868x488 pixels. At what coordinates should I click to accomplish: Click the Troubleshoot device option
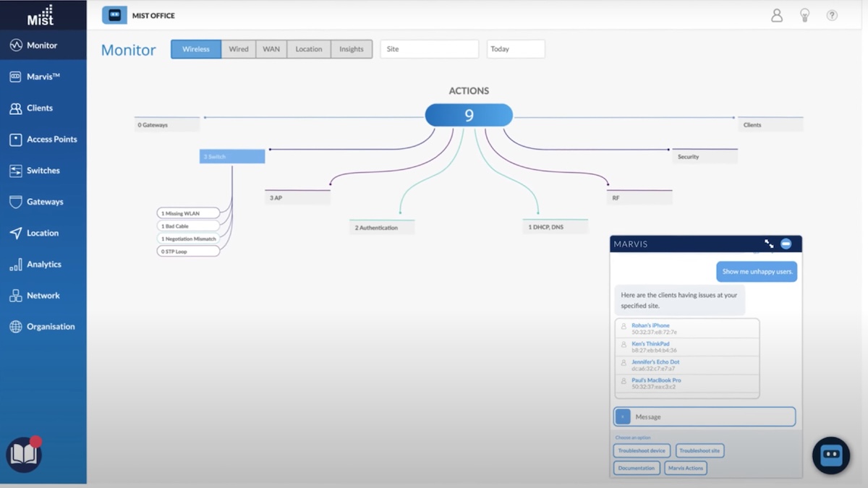coord(642,450)
